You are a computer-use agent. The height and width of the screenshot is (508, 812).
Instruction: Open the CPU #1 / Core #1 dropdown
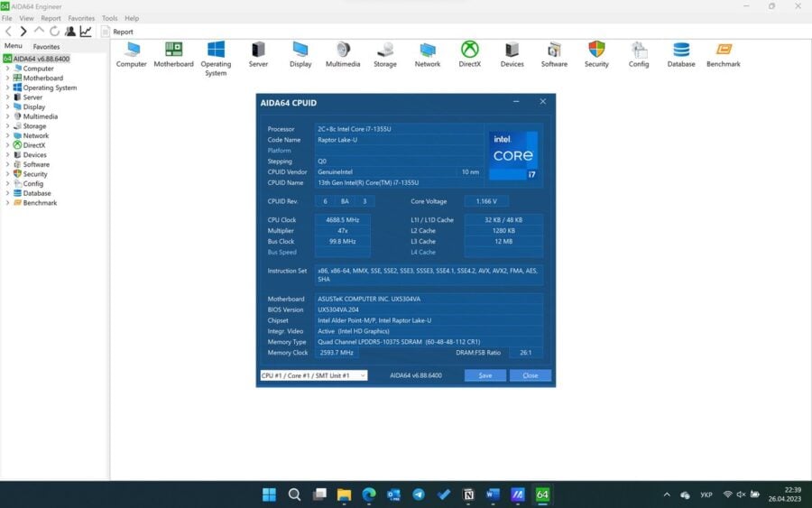click(314, 375)
